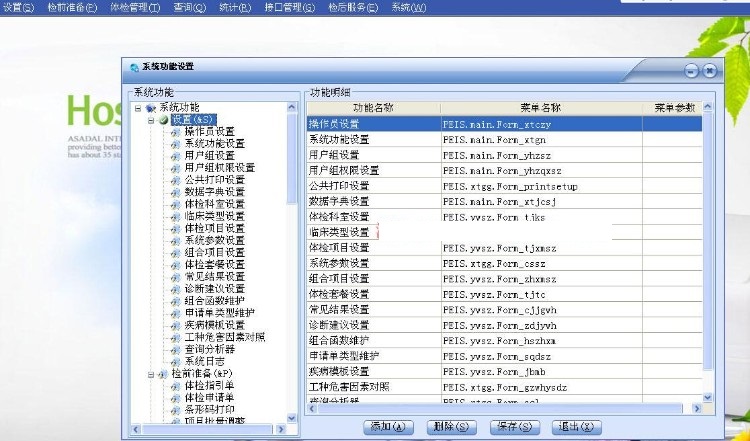Select the 组合函数维护 table row name
The image size is (750, 441).
click(339, 341)
